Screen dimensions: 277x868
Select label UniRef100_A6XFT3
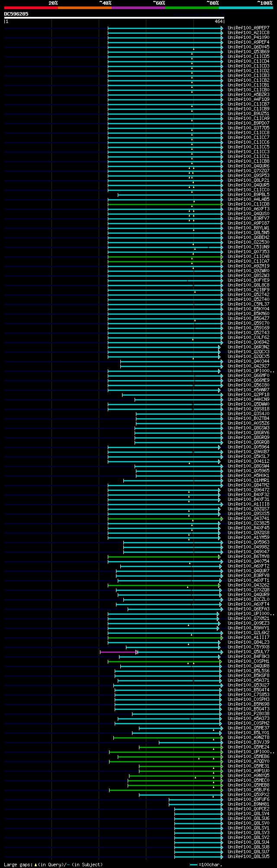tap(248, 209)
